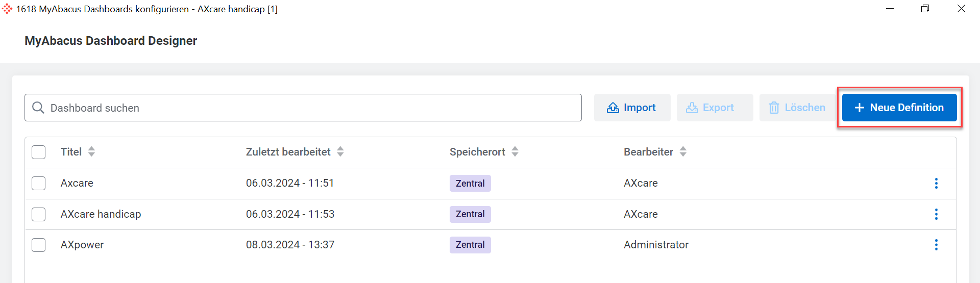
Task: Click the Import button
Action: click(x=632, y=108)
